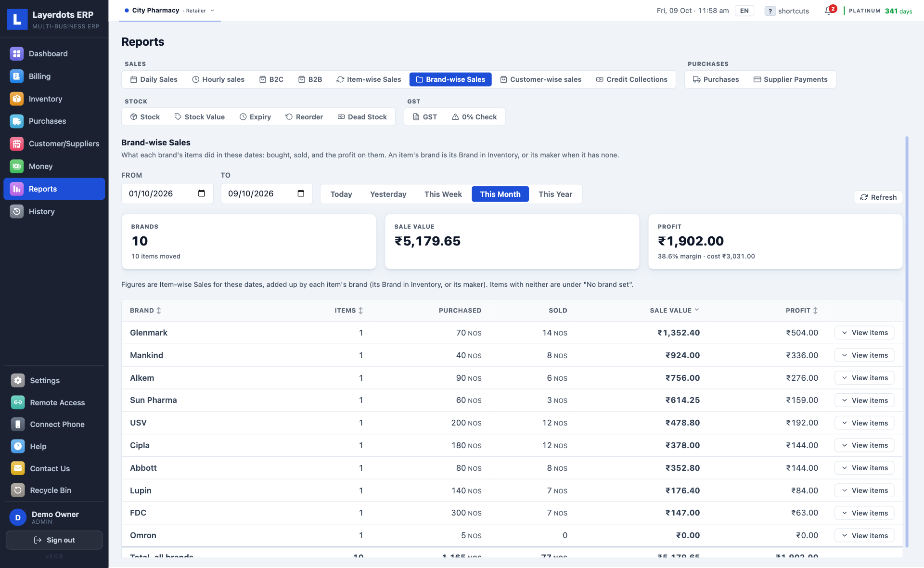Select the Yesterday date range
The height and width of the screenshot is (568, 924).
pos(388,194)
